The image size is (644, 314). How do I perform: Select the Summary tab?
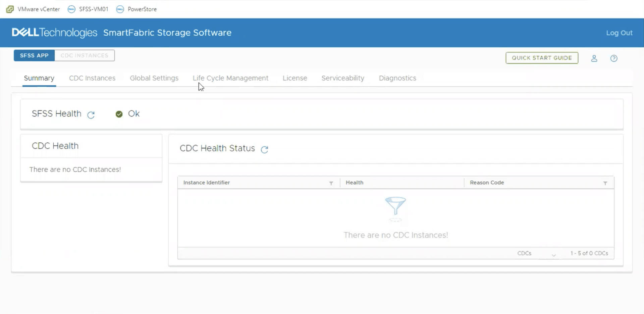click(x=39, y=78)
